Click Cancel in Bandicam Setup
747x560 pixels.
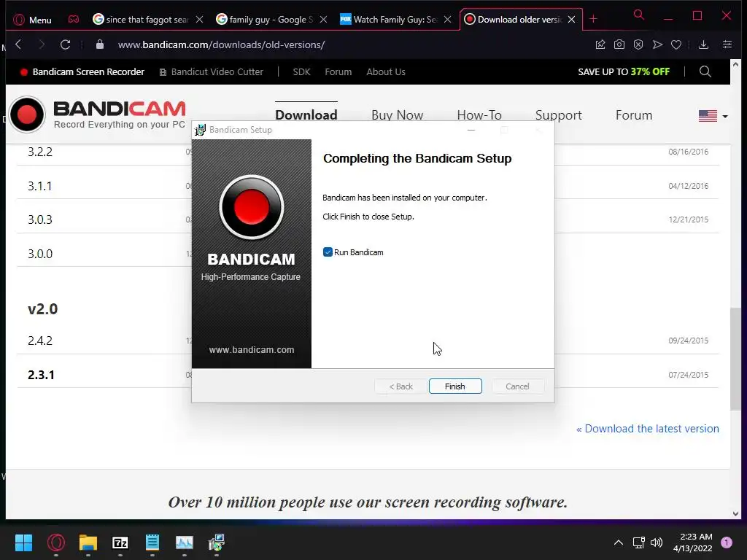click(x=517, y=386)
